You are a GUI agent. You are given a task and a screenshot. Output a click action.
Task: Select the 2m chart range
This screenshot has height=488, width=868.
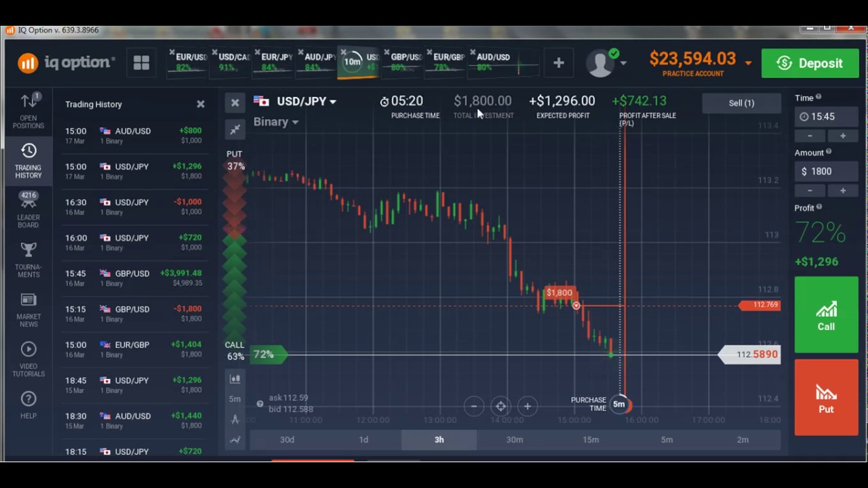point(743,440)
